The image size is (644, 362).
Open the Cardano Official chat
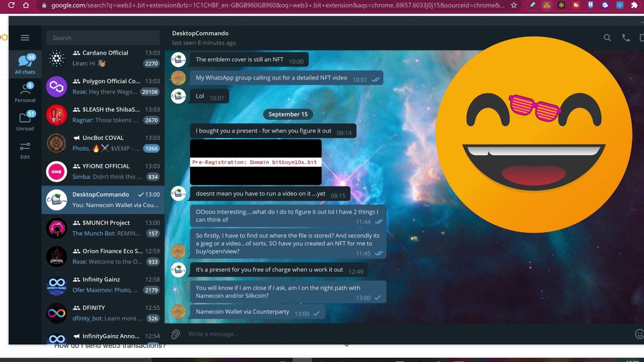point(103,58)
